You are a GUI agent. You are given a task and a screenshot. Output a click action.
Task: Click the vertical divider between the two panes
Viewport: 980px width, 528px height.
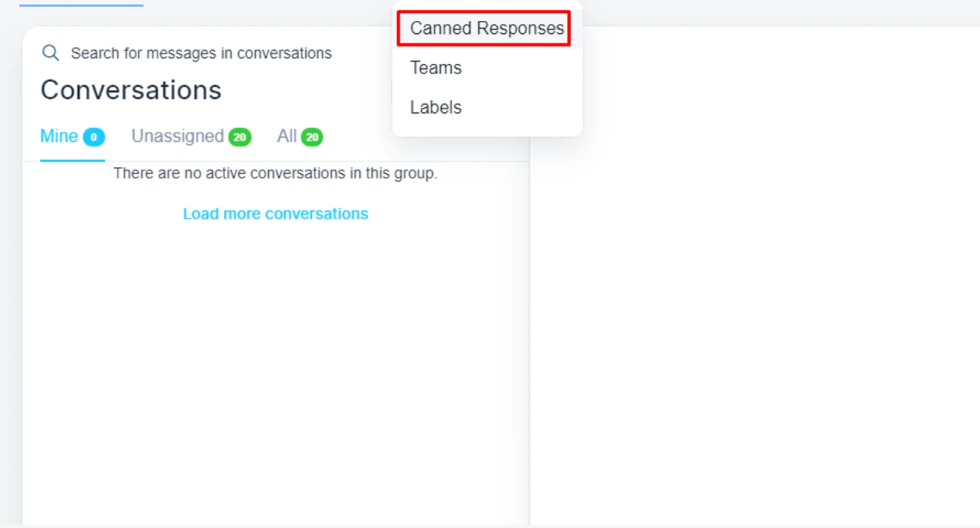tap(530, 325)
